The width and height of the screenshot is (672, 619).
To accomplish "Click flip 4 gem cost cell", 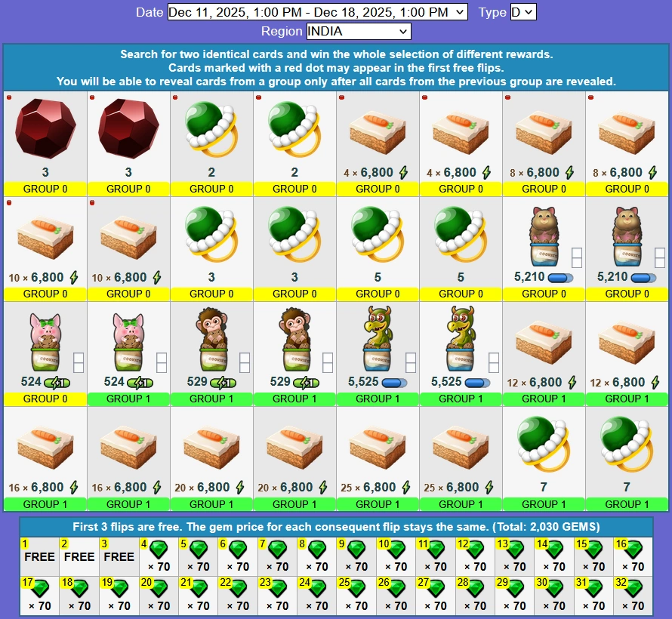I will (159, 556).
